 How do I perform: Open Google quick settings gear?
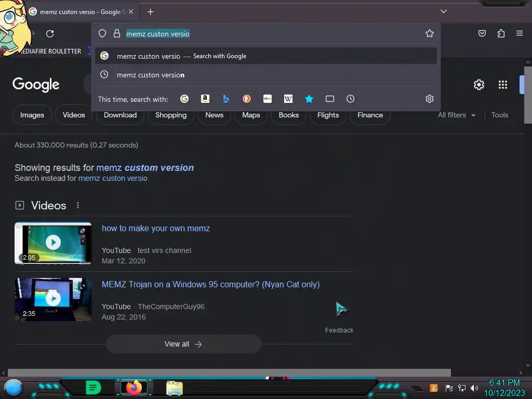[x=478, y=85]
